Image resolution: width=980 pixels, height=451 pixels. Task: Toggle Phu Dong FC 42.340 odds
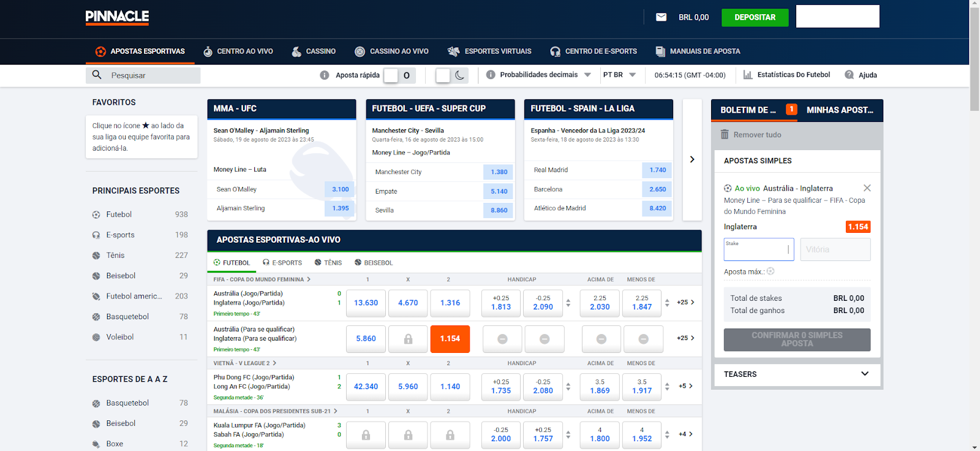coord(366,387)
